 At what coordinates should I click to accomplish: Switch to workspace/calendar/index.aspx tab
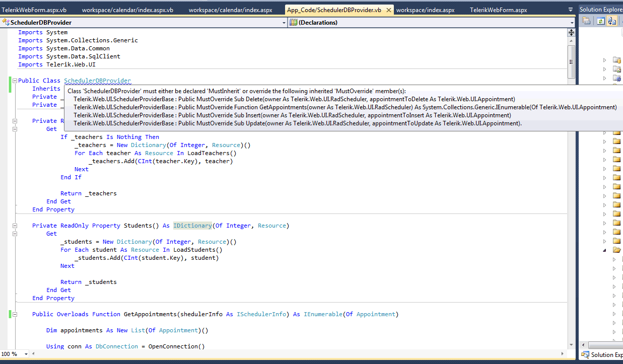[x=231, y=10]
